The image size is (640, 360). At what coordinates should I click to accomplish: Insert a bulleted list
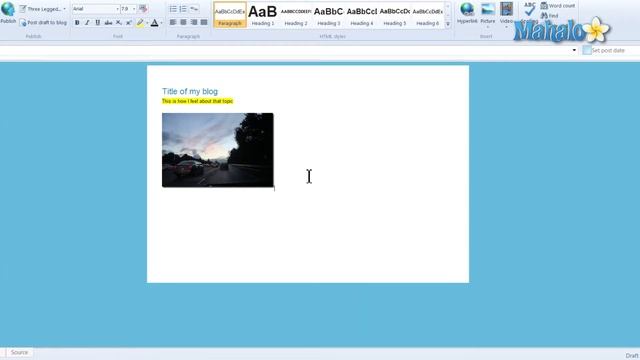(x=173, y=9)
